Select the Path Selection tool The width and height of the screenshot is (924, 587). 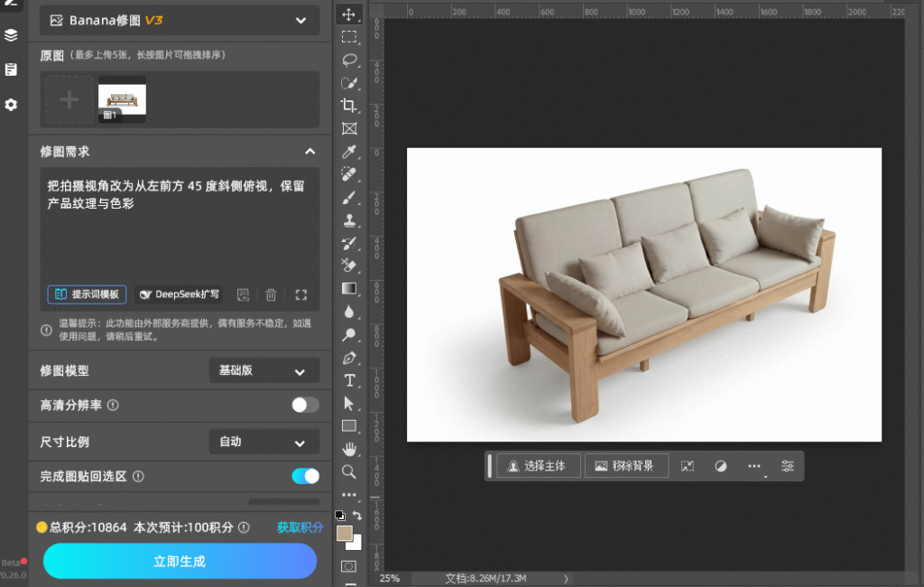pyautogui.click(x=349, y=404)
